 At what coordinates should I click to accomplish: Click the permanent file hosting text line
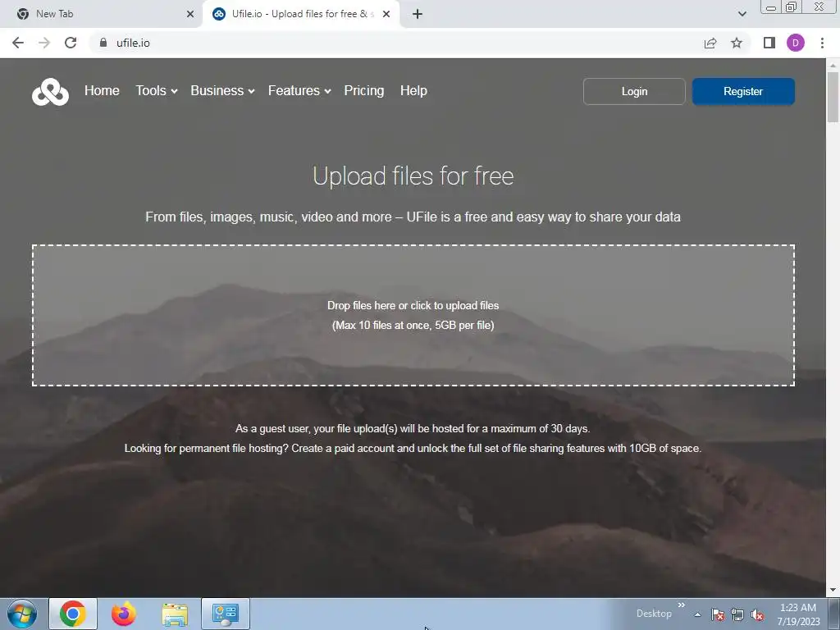click(x=413, y=449)
